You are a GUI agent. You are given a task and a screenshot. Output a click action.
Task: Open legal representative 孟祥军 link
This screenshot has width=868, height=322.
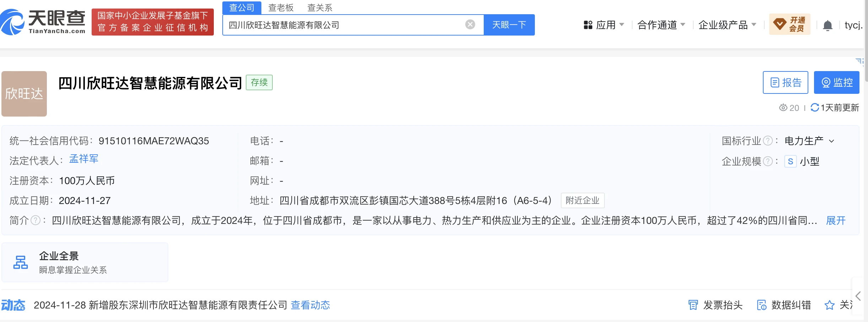84,159
